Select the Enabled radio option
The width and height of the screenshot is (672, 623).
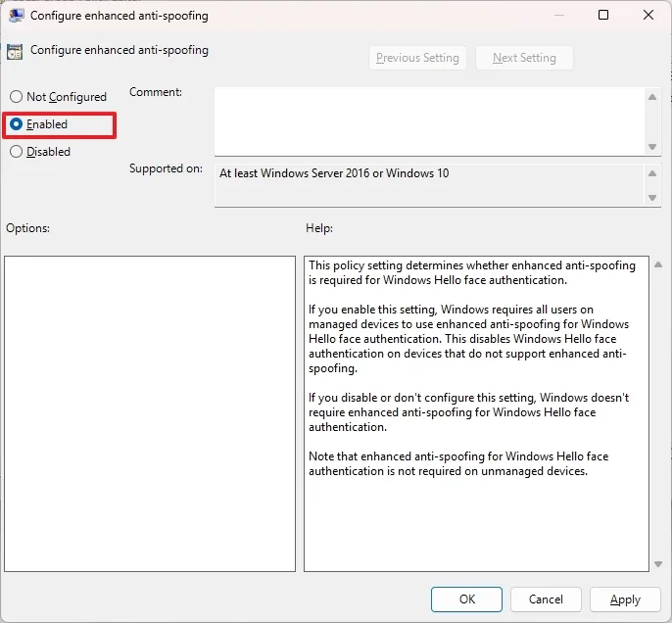(x=38, y=124)
